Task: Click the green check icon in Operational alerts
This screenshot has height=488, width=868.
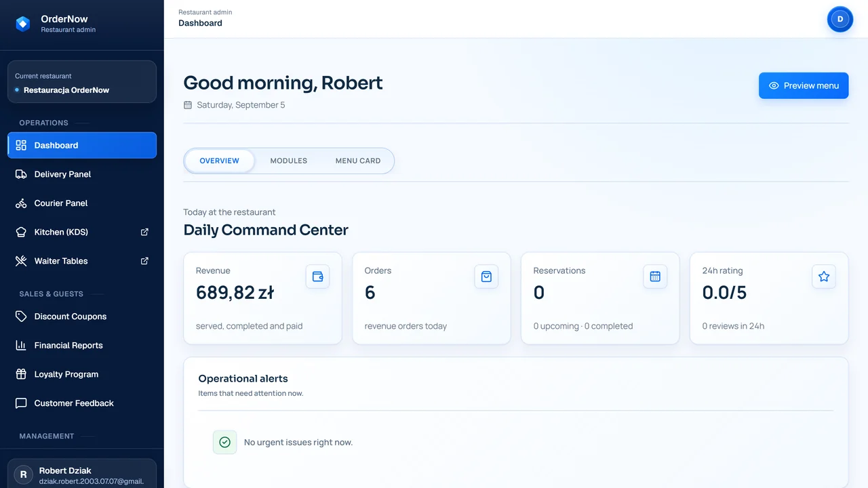Action: click(225, 442)
